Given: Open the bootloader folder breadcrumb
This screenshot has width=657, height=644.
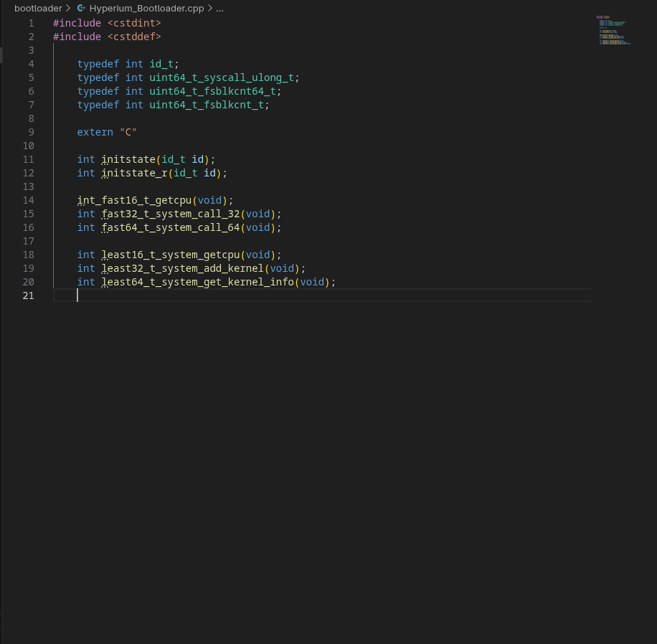Looking at the screenshot, I should pyautogui.click(x=38, y=9).
